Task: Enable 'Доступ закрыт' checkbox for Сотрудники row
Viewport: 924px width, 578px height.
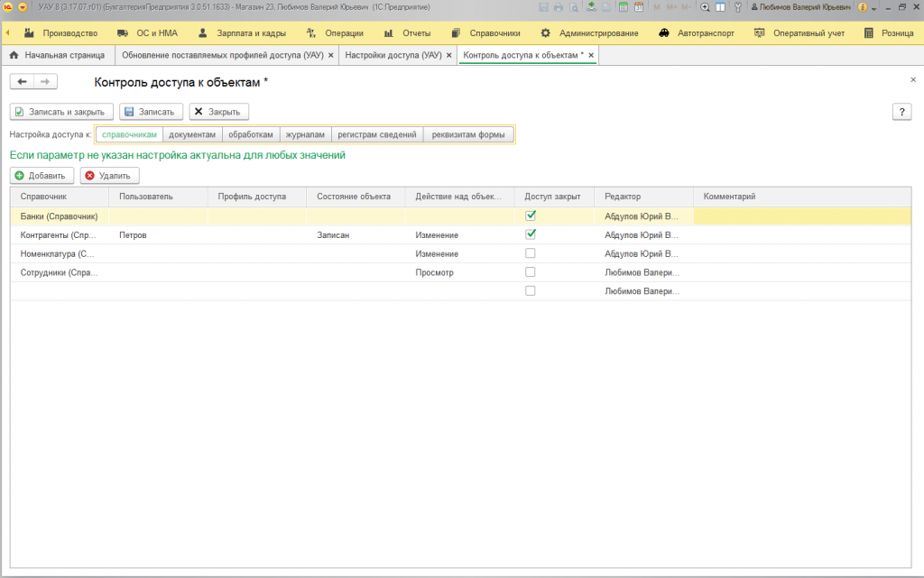Action: point(531,272)
